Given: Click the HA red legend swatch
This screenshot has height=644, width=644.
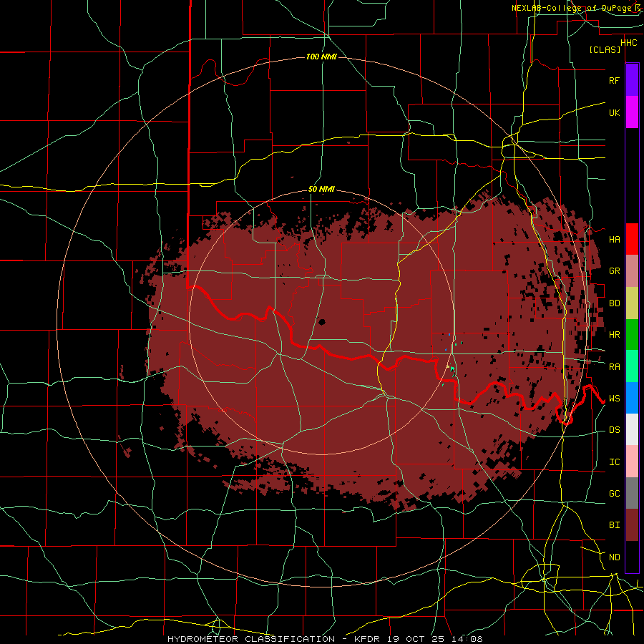Looking at the screenshot, I should coord(632,239).
